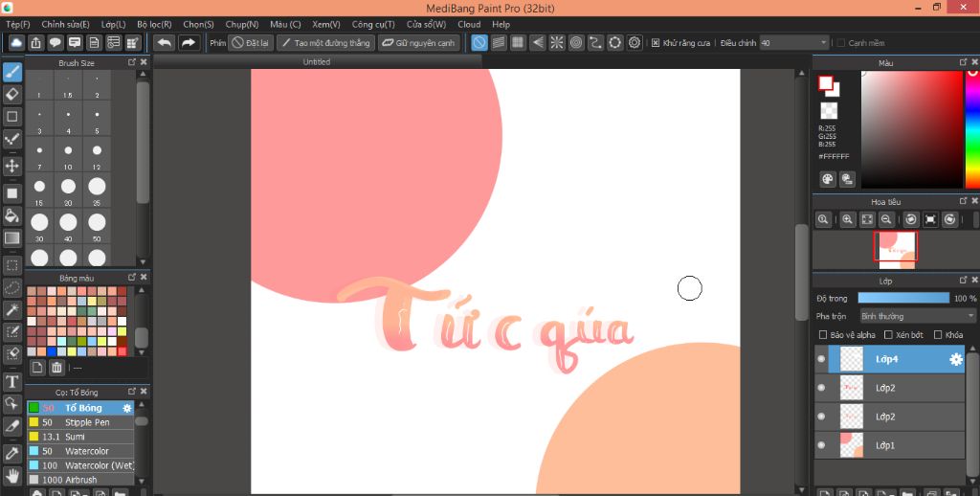Select the Stipple Pen brush
Viewport: 980px width, 496px height.
click(80, 422)
